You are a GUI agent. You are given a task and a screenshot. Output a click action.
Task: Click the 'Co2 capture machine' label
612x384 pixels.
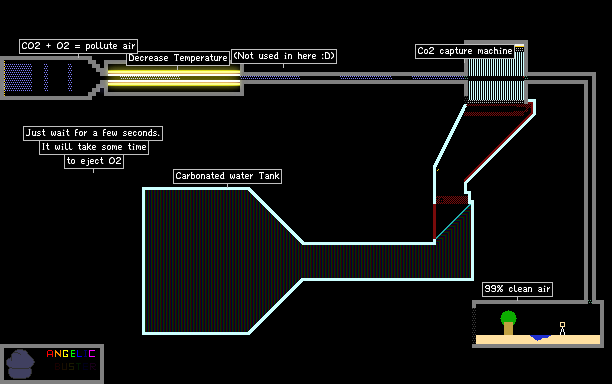(464, 51)
